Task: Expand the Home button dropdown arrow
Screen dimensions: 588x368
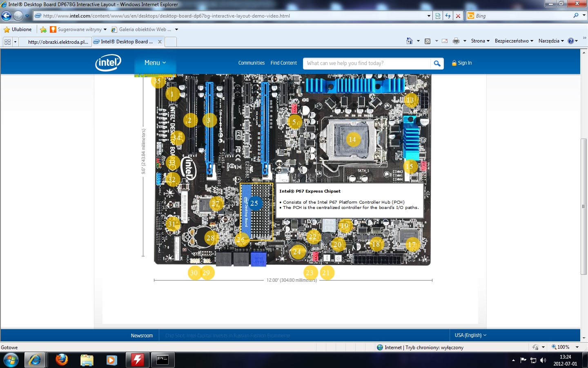Action: pyautogui.click(x=418, y=41)
